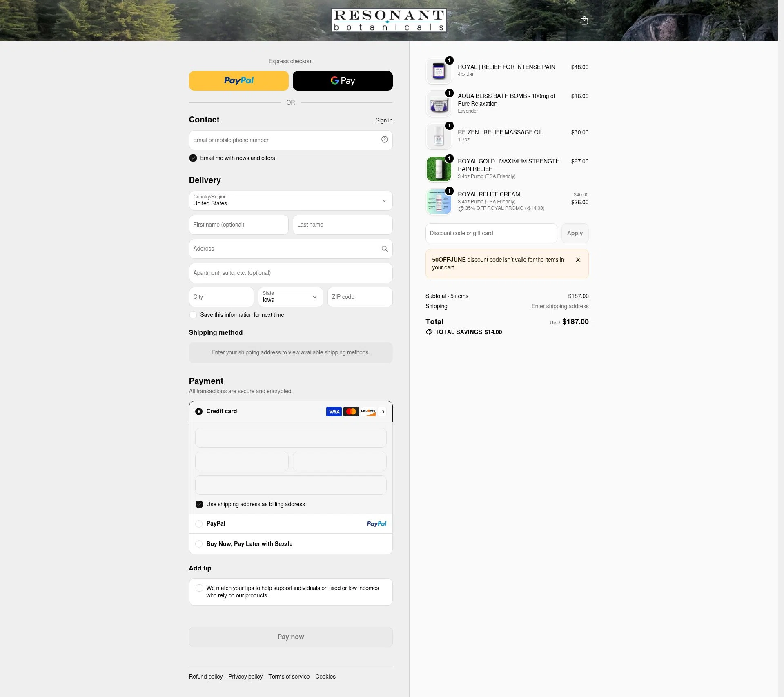
Task: Select the Credit card payment option
Action: pyautogui.click(x=199, y=412)
